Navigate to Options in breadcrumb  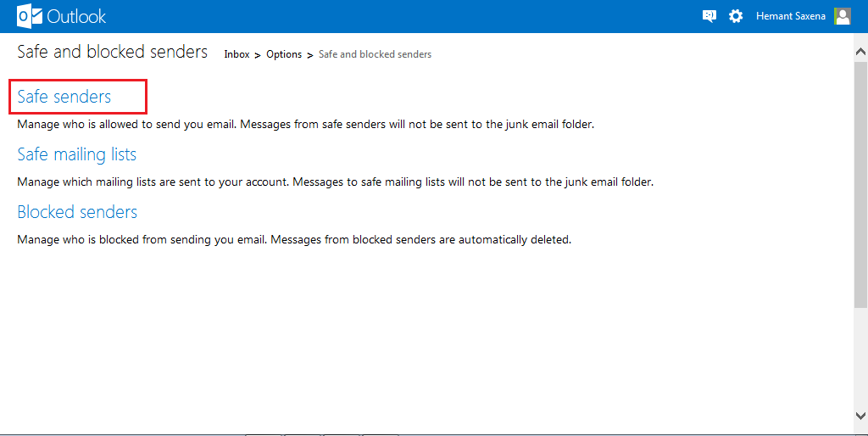coord(284,54)
